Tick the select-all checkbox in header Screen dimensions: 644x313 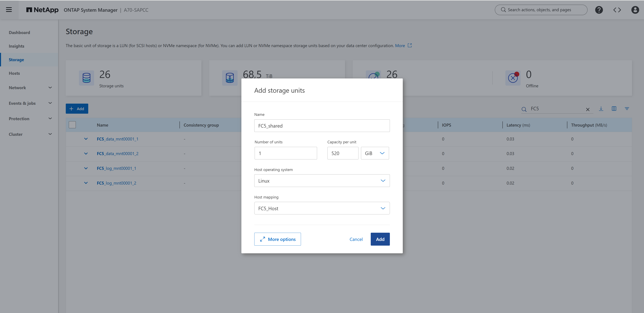click(72, 125)
